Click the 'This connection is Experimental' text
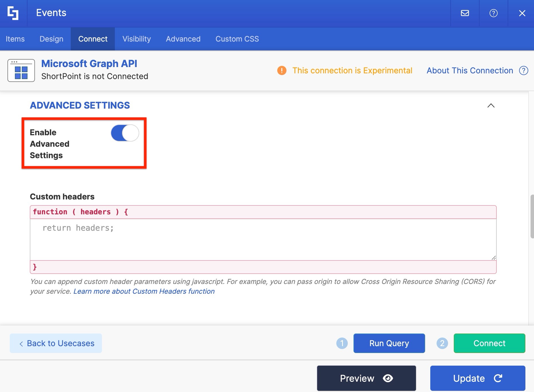Image resolution: width=534 pixels, height=392 pixels. coord(352,70)
